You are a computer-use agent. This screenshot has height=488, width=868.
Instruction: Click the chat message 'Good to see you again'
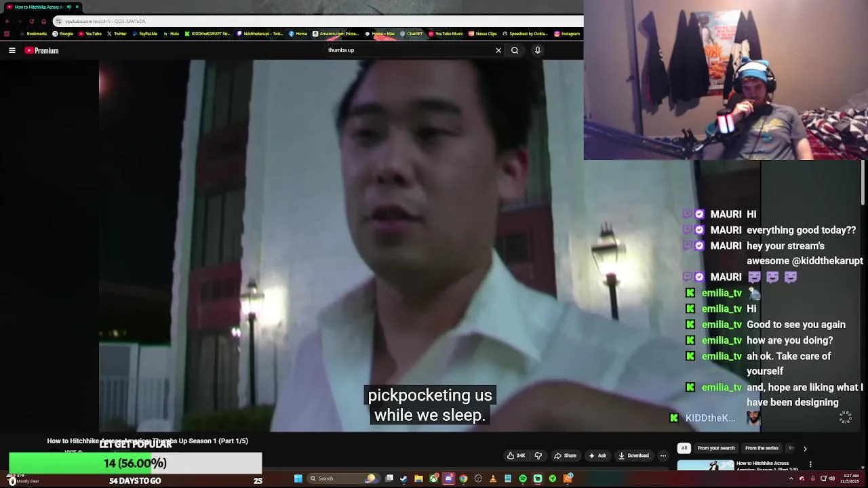point(796,325)
